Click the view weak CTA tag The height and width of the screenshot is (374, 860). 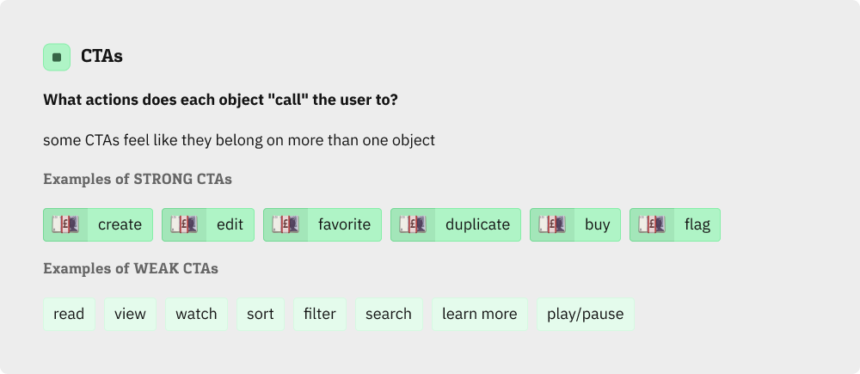coord(130,314)
